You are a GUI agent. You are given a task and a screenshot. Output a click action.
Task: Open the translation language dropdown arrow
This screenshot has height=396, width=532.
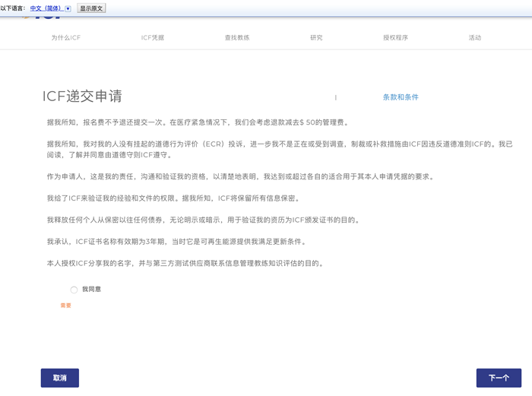(x=68, y=8)
